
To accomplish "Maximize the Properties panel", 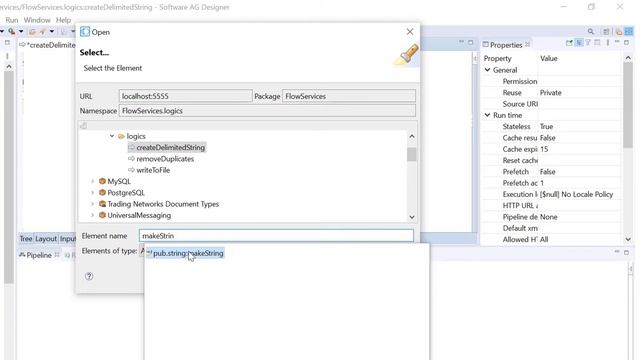I will pyautogui.click(x=627, y=42).
